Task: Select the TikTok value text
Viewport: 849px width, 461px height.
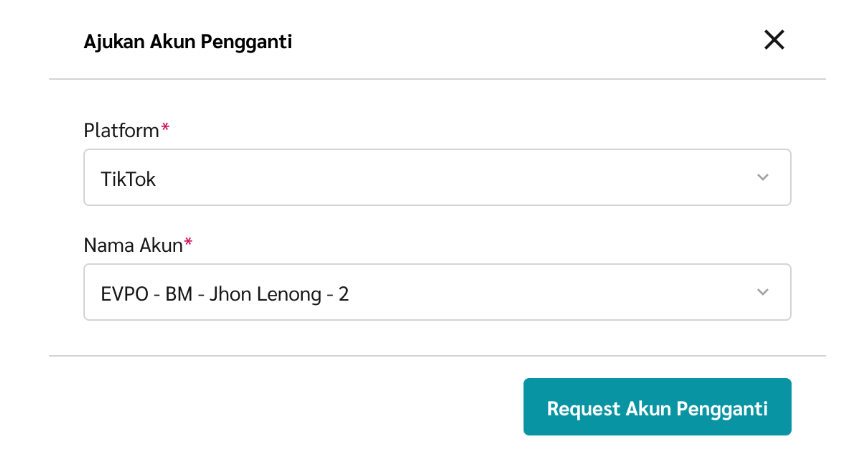Action: point(129,179)
